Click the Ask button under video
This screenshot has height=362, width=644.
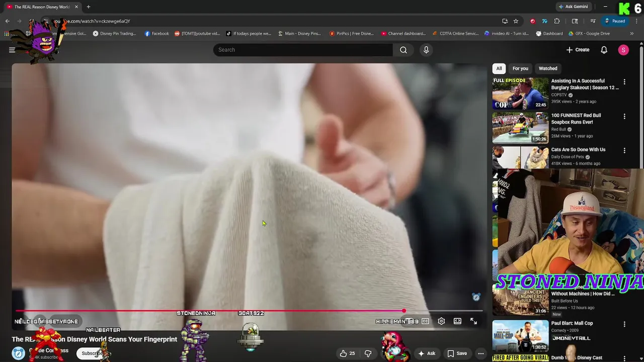(x=426, y=353)
